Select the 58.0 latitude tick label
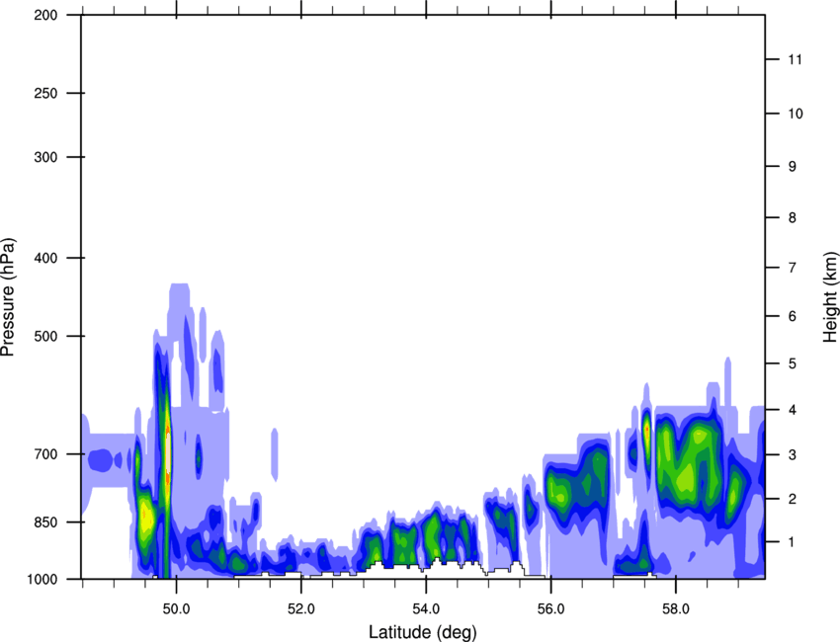The height and width of the screenshot is (642, 840). [675, 604]
